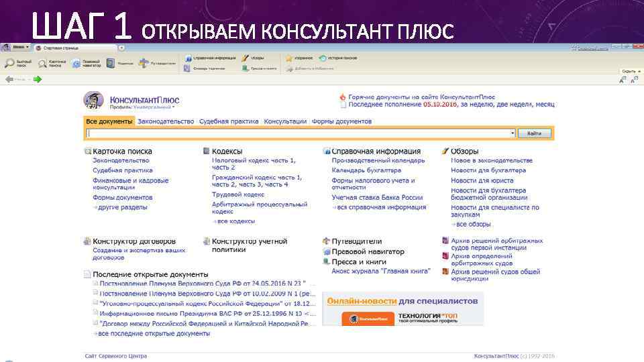Select the Все документы tab
Screen dimensions: 644x362
(x=109, y=121)
